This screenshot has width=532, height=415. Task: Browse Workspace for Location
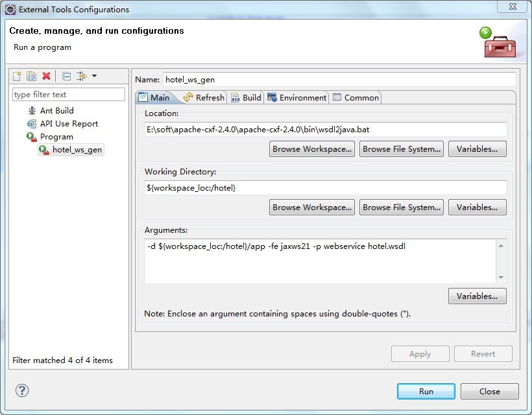[x=312, y=149]
